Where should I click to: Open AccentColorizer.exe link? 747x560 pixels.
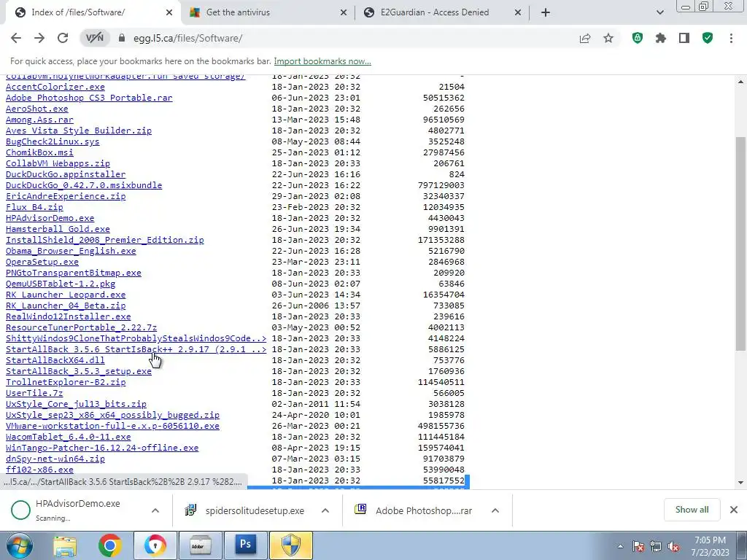coord(55,87)
